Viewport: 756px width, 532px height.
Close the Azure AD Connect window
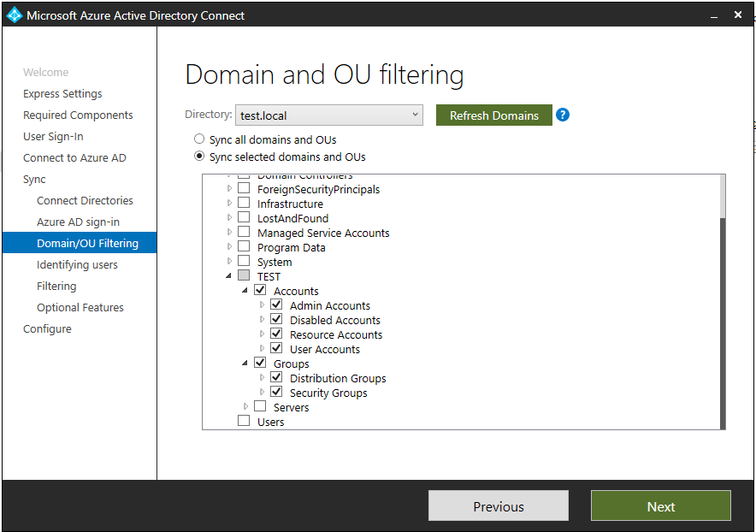[738, 15]
